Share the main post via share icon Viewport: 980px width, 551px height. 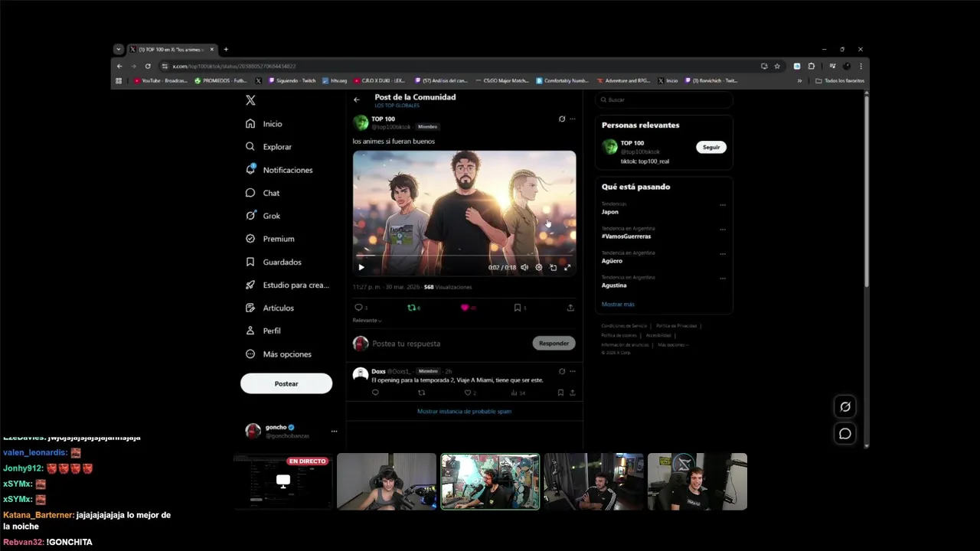click(x=570, y=308)
